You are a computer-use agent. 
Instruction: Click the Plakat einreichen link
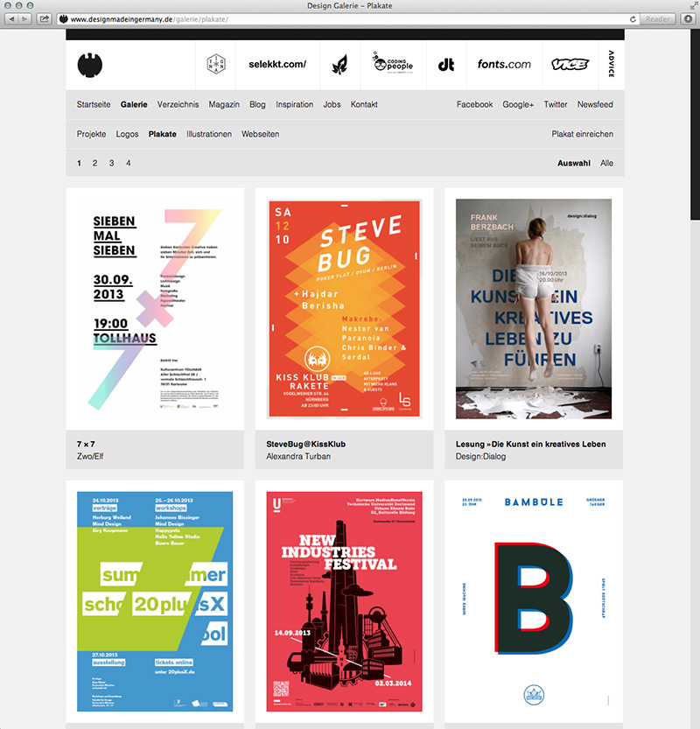tap(582, 134)
